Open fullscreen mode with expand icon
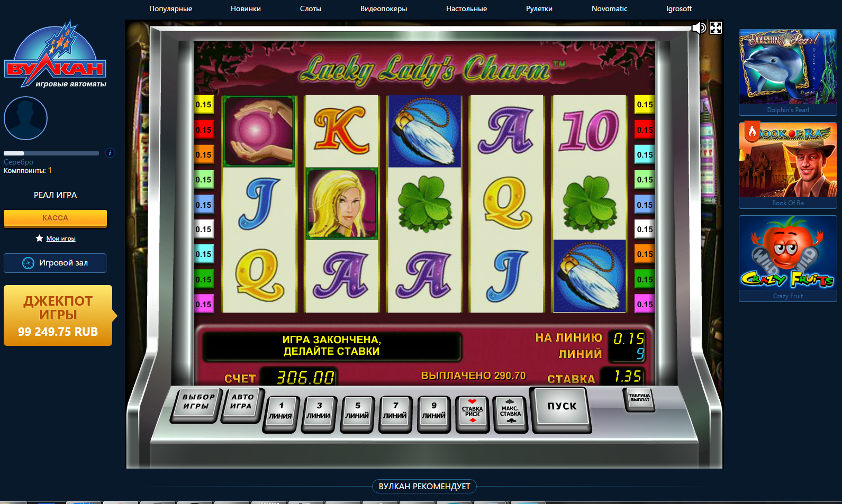 pos(716,28)
